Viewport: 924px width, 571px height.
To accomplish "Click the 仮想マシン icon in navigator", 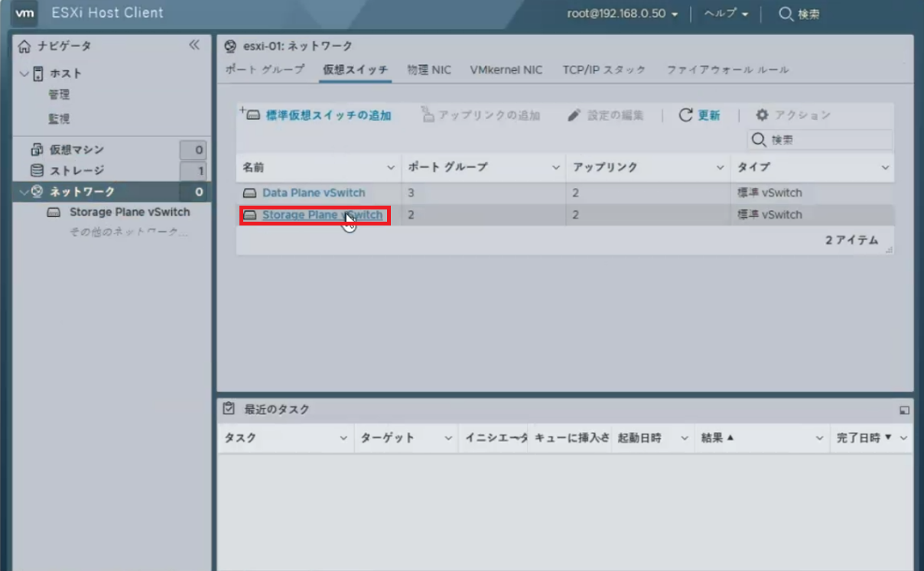I will point(36,150).
